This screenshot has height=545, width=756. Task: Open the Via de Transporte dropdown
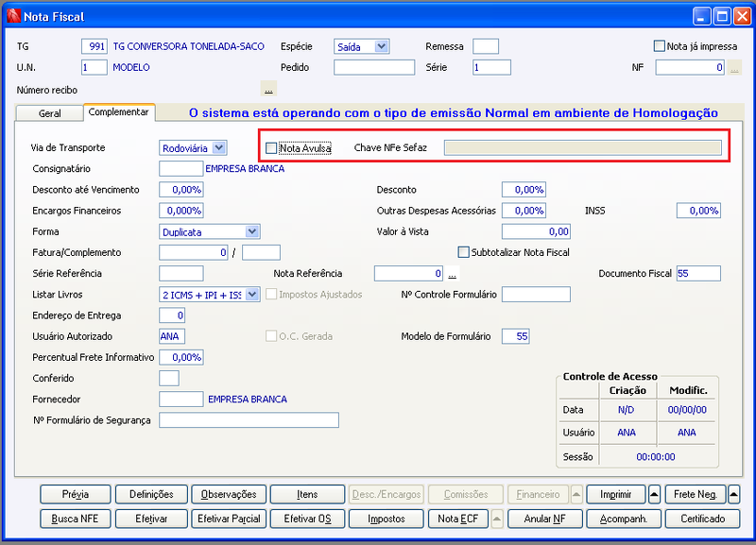tap(193, 148)
